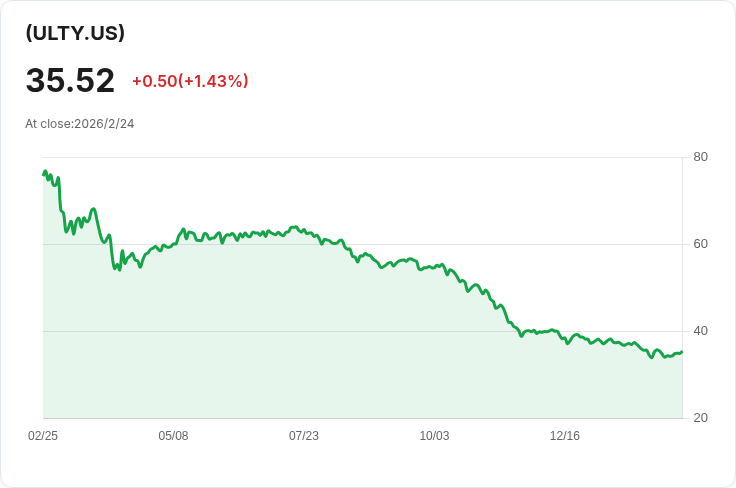Click the 02/25 x-axis date label

(x=43, y=436)
